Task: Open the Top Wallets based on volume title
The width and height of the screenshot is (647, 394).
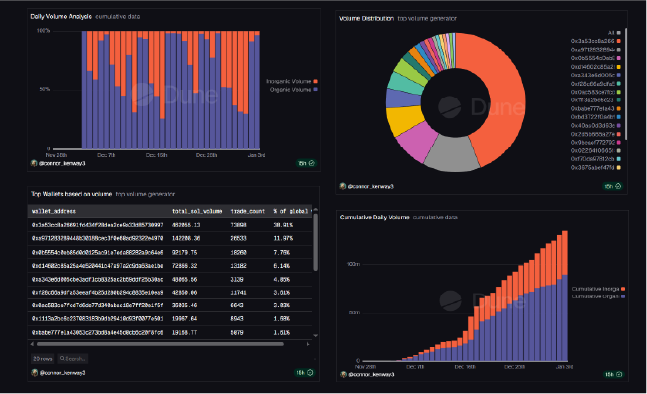Action: pos(71,194)
